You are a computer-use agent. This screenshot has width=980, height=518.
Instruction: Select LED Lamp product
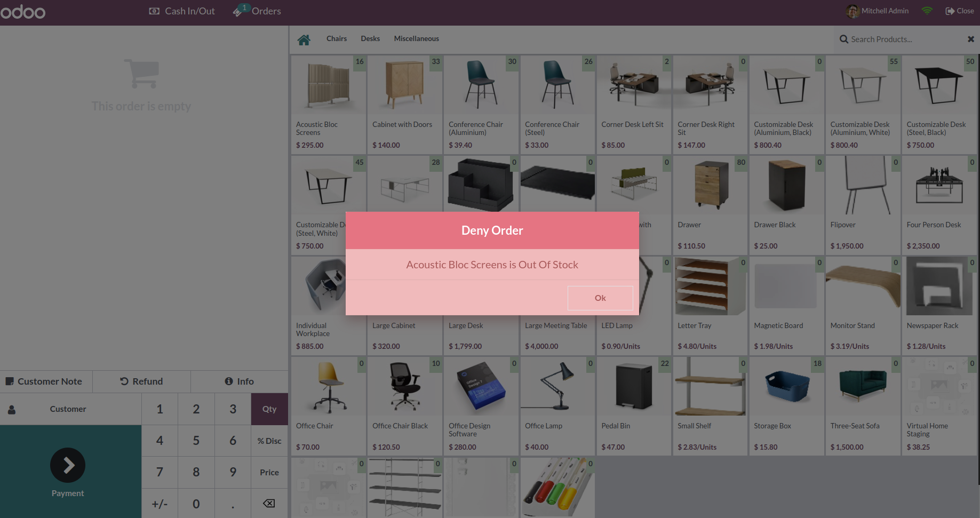634,336
